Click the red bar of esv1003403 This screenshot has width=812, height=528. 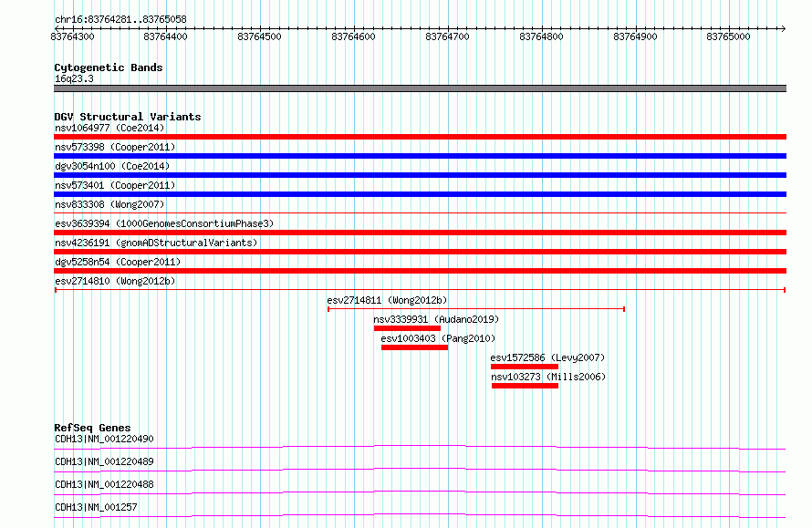click(x=414, y=347)
